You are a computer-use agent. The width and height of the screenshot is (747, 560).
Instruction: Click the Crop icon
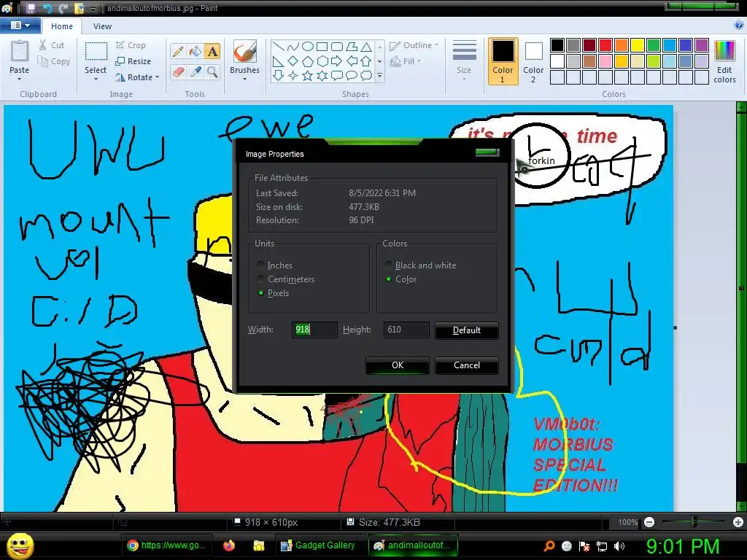[x=120, y=45]
